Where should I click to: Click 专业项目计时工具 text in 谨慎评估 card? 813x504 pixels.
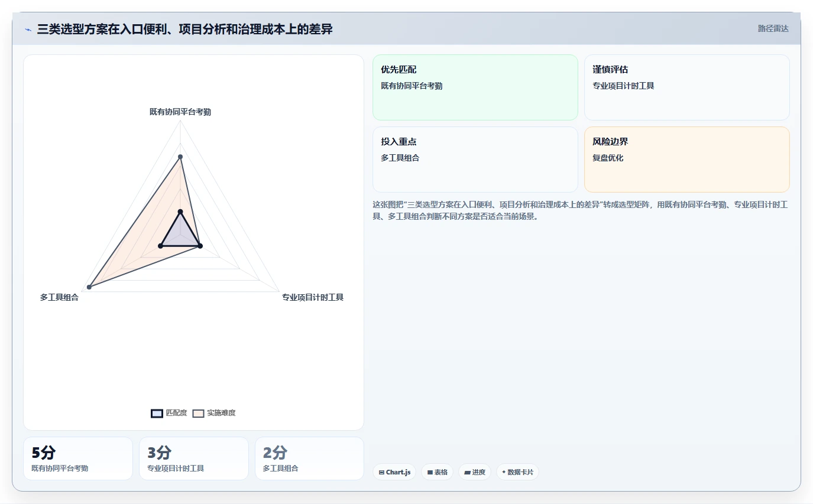click(x=623, y=86)
